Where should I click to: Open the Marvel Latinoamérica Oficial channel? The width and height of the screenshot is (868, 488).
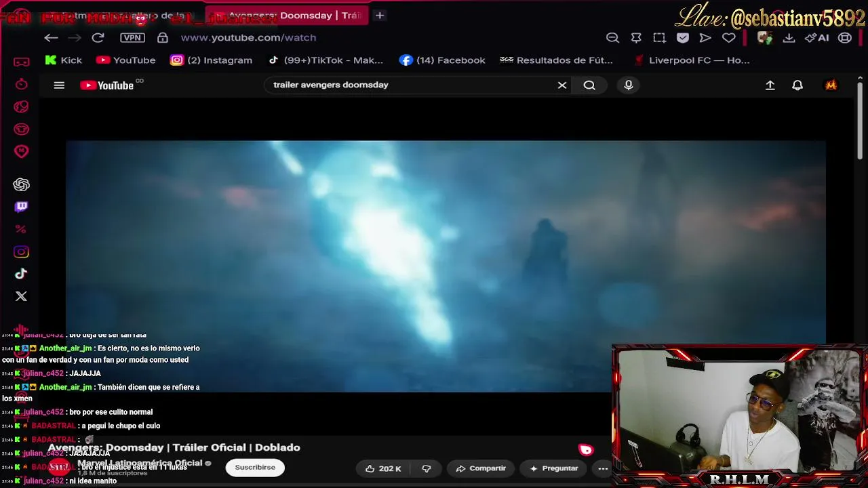pyautogui.click(x=140, y=463)
